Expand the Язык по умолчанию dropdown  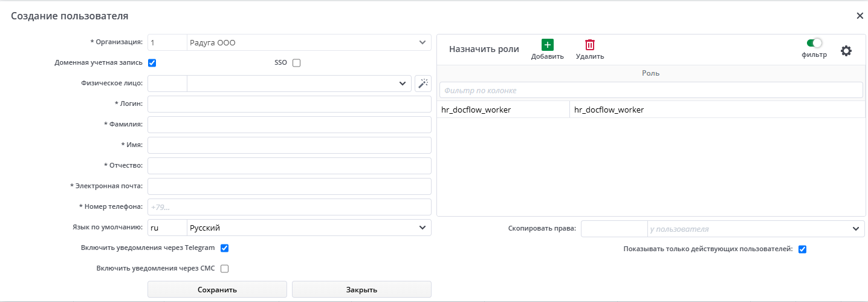[x=422, y=228]
